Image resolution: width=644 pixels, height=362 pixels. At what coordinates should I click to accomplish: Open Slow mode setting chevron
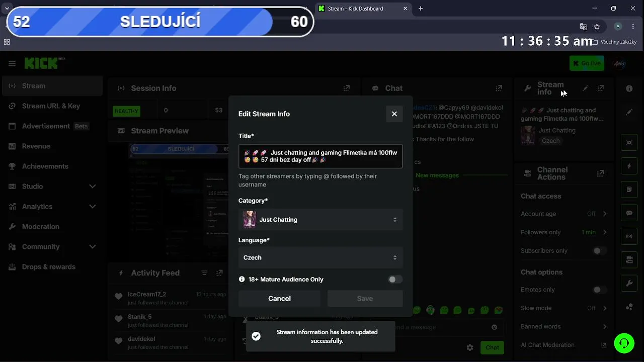point(605,308)
